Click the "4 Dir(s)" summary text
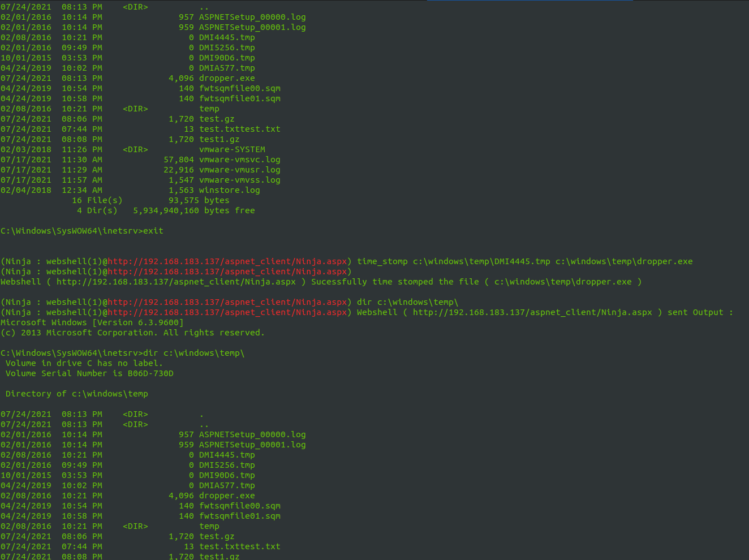 click(x=97, y=210)
